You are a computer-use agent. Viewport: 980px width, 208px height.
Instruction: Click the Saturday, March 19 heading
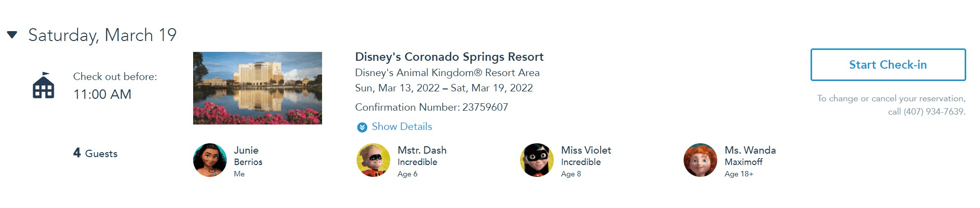102,35
